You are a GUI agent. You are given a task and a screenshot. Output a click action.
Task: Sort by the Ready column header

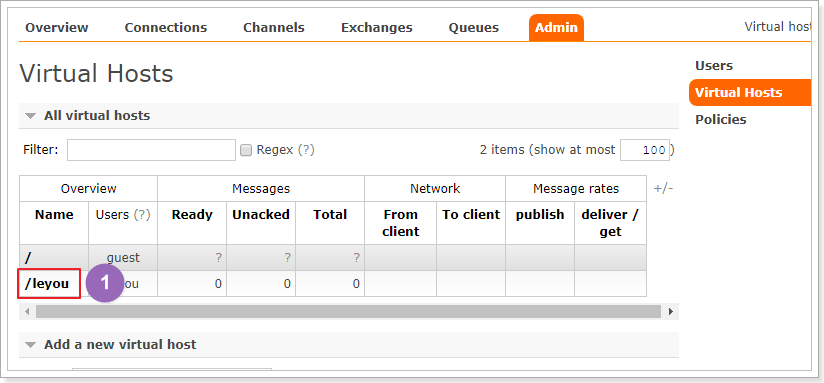[x=192, y=214]
